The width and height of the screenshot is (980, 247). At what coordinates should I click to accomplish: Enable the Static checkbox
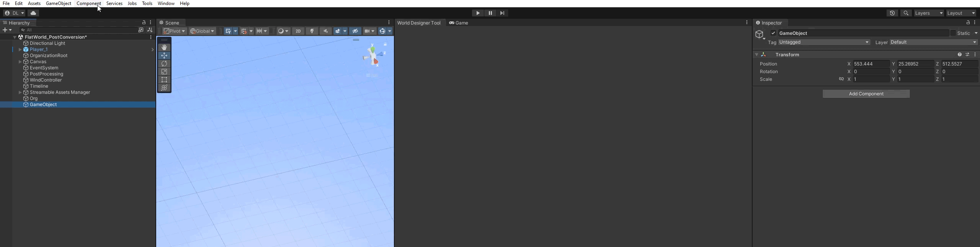[953, 33]
